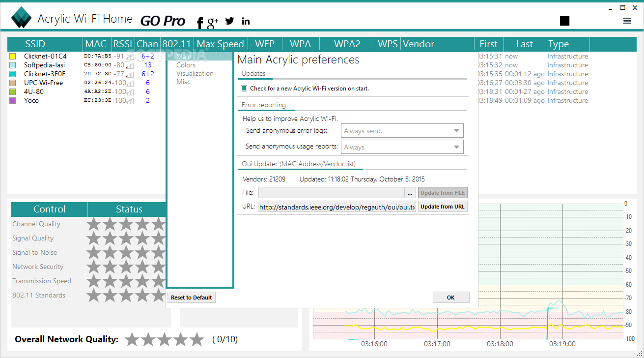Sort by the Last seen column header
644x358 pixels.
pos(525,44)
